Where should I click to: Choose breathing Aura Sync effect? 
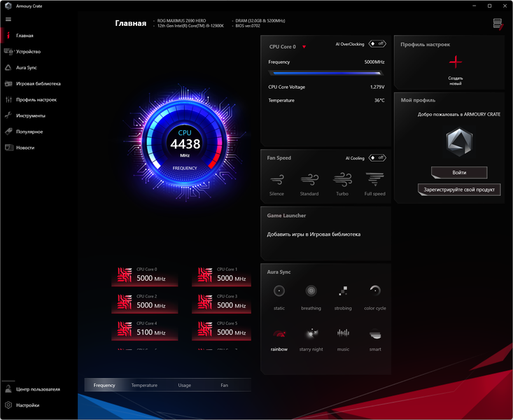point(311,297)
